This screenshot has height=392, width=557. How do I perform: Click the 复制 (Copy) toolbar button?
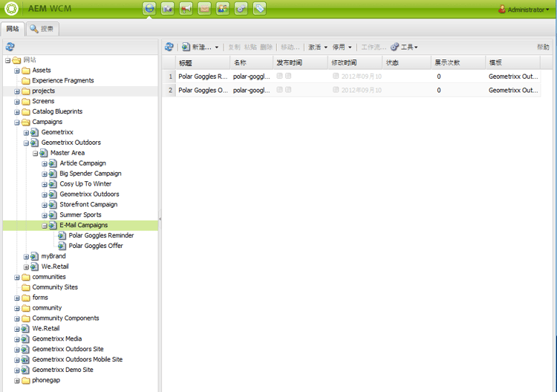click(235, 48)
